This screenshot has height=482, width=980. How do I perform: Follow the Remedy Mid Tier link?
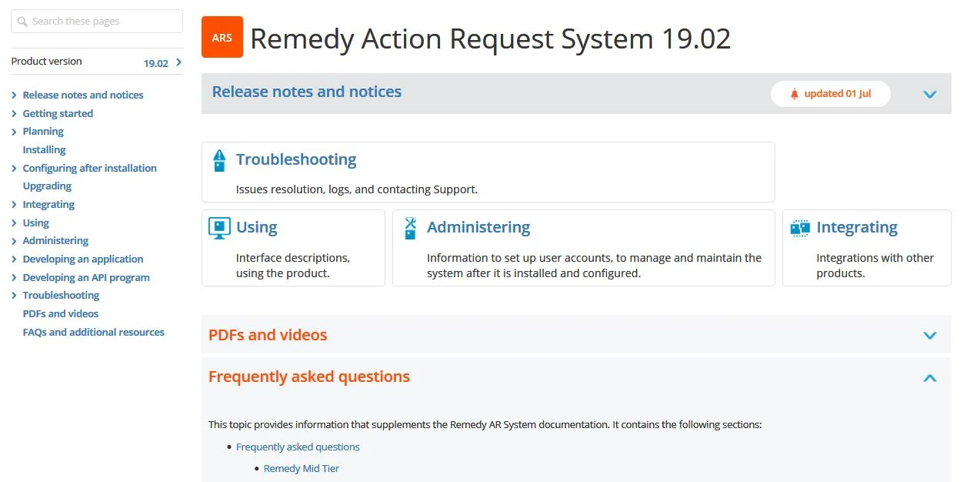[301, 468]
